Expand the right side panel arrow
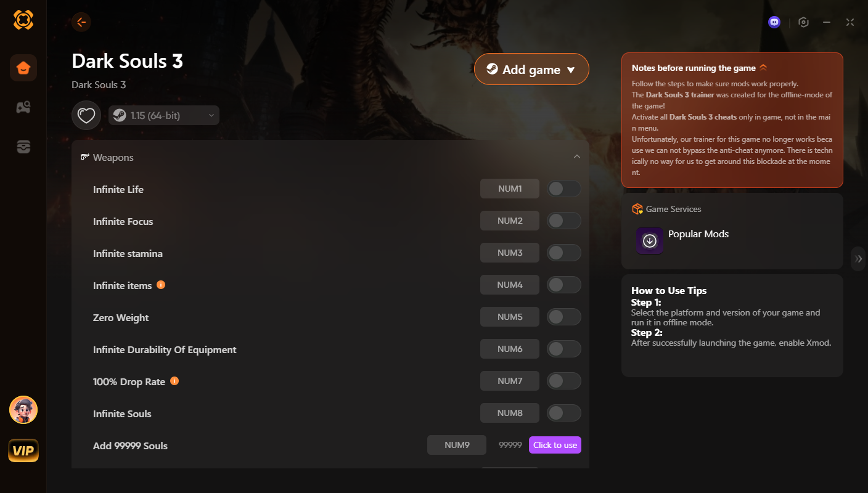This screenshot has height=493, width=868. tap(859, 259)
